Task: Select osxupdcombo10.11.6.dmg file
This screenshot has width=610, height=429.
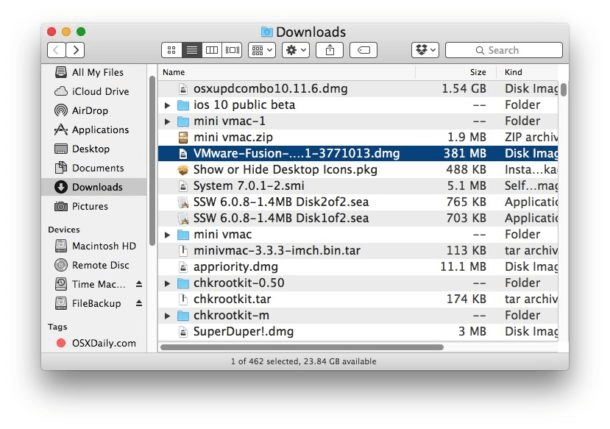Action: tap(358, 89)
